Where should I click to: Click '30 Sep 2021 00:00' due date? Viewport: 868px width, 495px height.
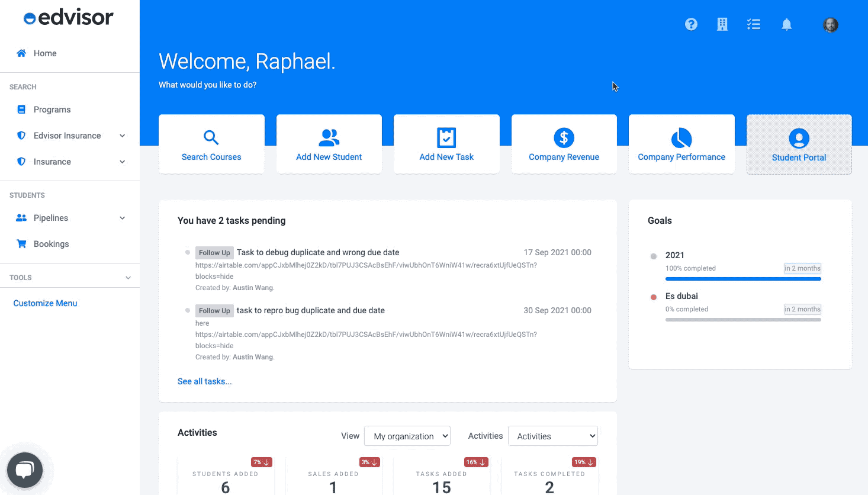(557, 310)
